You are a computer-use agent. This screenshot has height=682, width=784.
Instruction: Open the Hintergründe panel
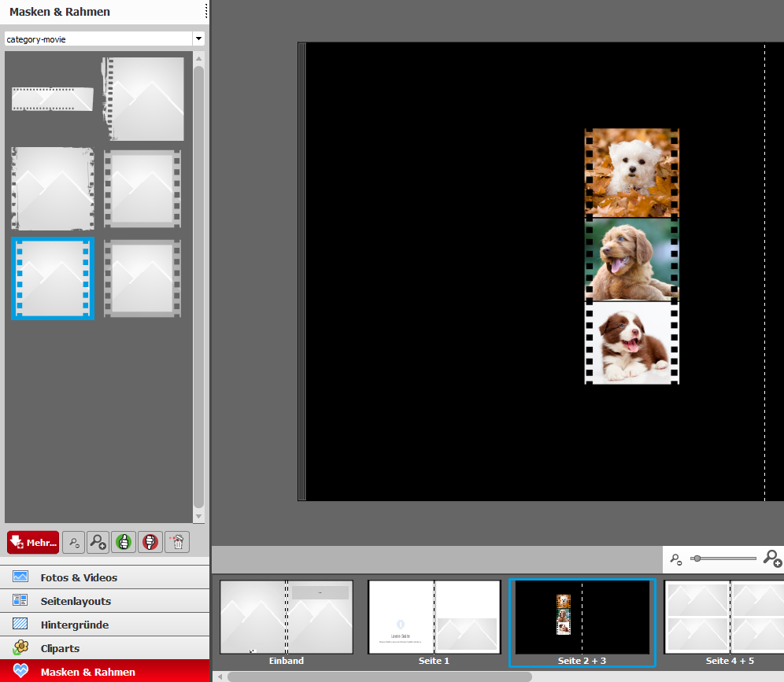click(x=105, y=625)
